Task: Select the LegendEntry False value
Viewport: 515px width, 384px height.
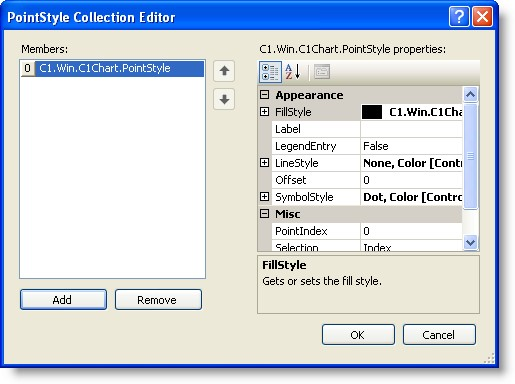Action: click(x=411, y=146)
